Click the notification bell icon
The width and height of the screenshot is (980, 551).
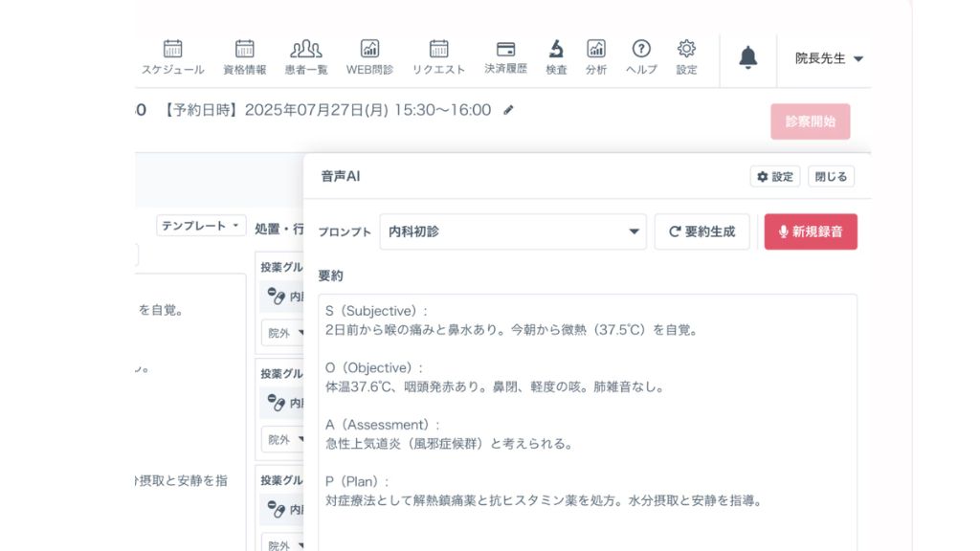click(748, 58)
